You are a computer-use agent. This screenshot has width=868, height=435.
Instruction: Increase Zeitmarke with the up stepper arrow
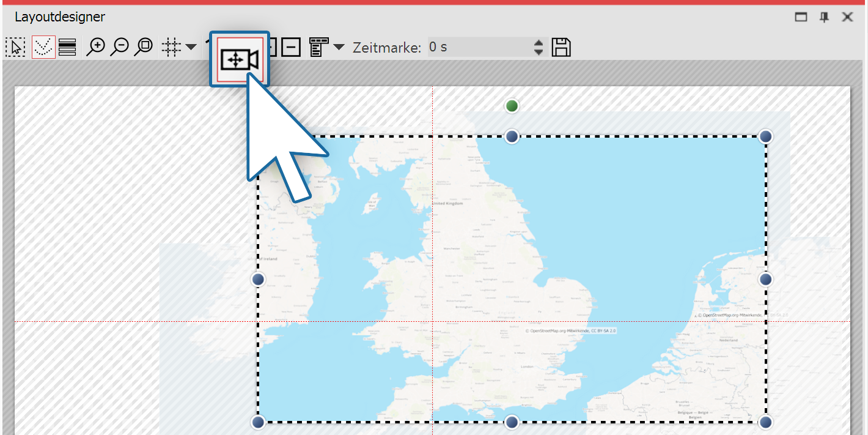click(537, 43)
